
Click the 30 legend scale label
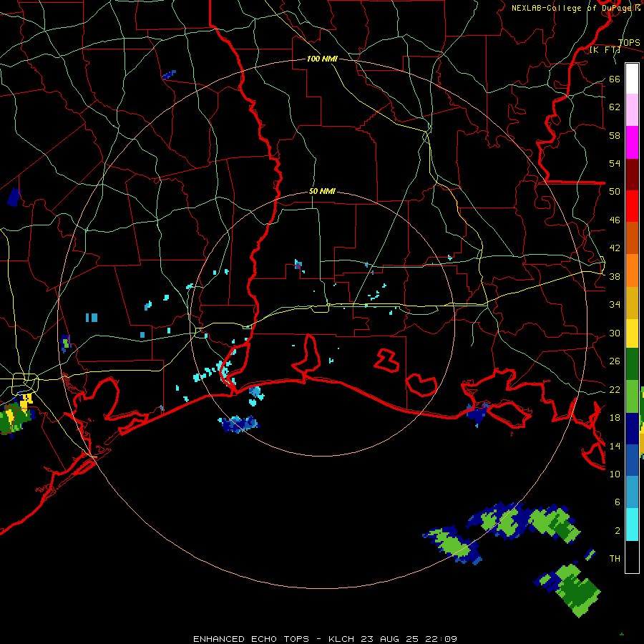[615, 333]
